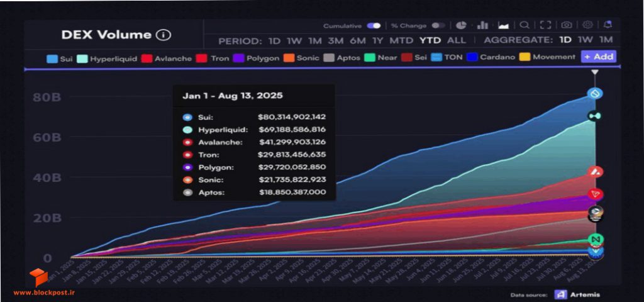Set PERIOD to 1D
This screenshot has height=302, width=644.
point(274,41)
